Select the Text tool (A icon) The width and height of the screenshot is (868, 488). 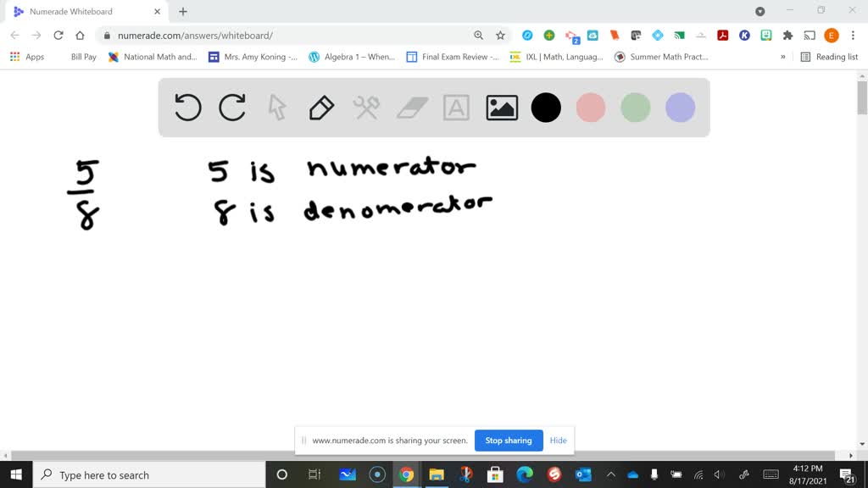456,108
